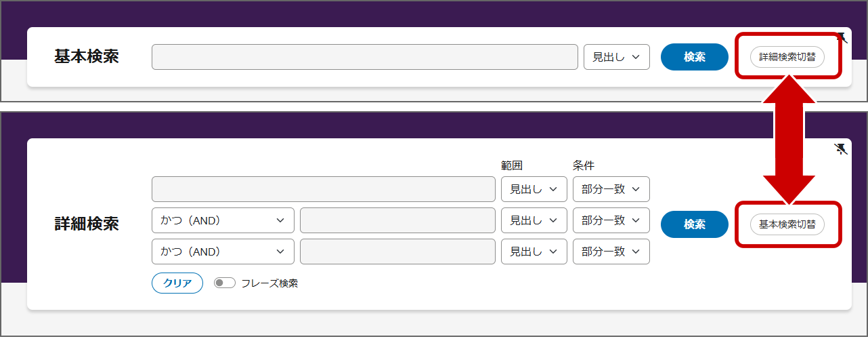Open the third row 見出し range dropdown in advanced search
868x341 pixels.
[534, 252]
